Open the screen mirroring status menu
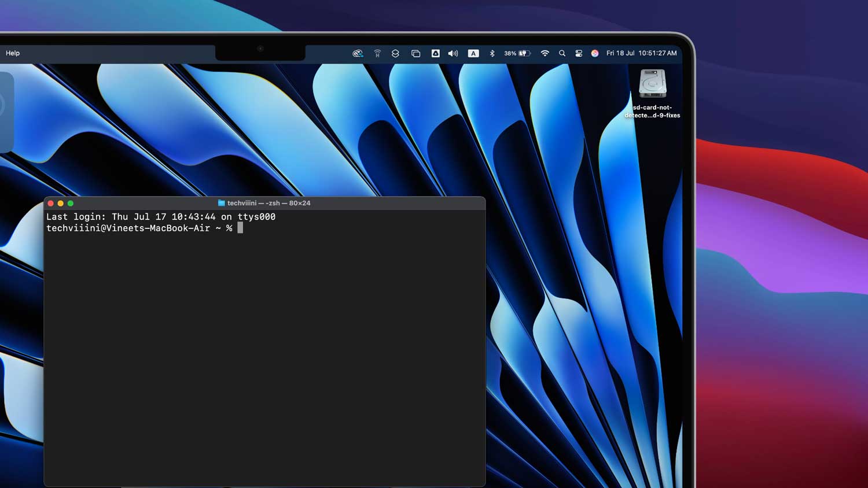 [x=415, y=53]
